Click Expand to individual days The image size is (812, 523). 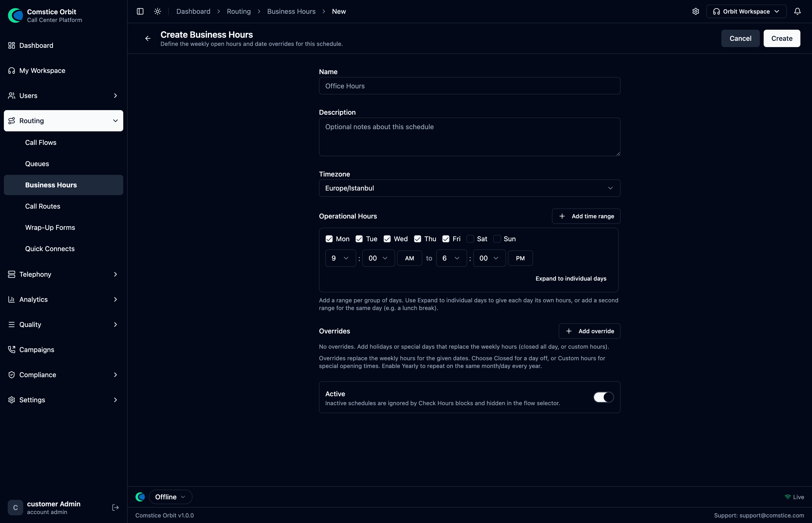pos(571,278)
